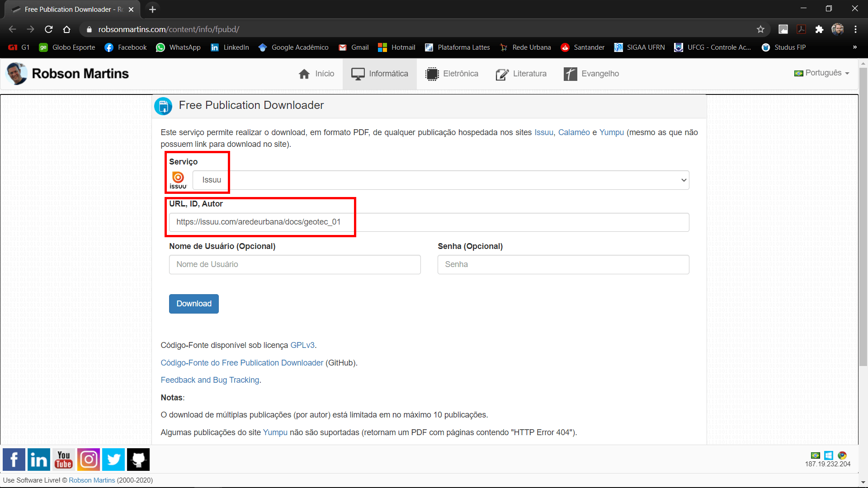Click the YouTube icon in the footer
The height and width of the screenshot is (488, 868).
pyautogui.click(x=63, y=459)
